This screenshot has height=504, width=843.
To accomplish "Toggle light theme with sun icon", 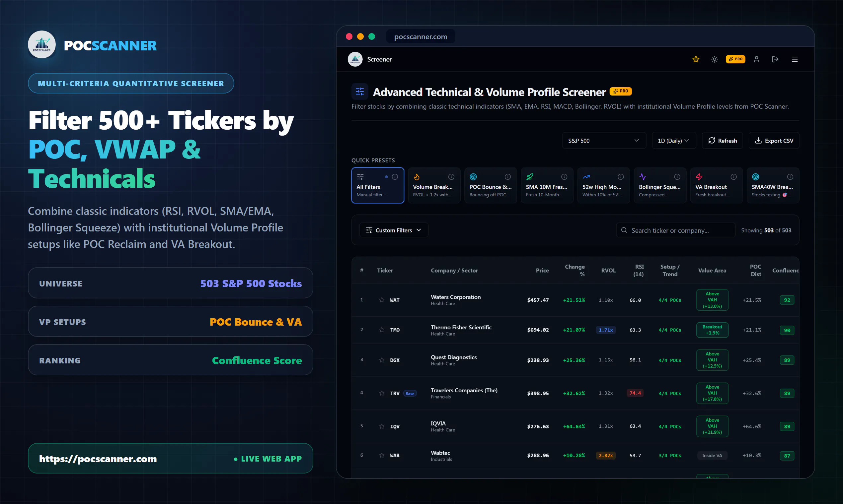I will coord(715,59).
